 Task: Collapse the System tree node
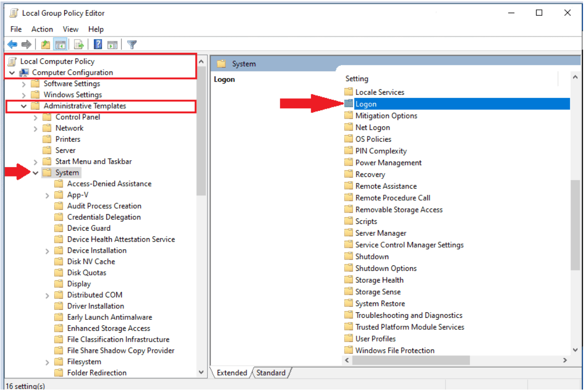click(35, 172)
